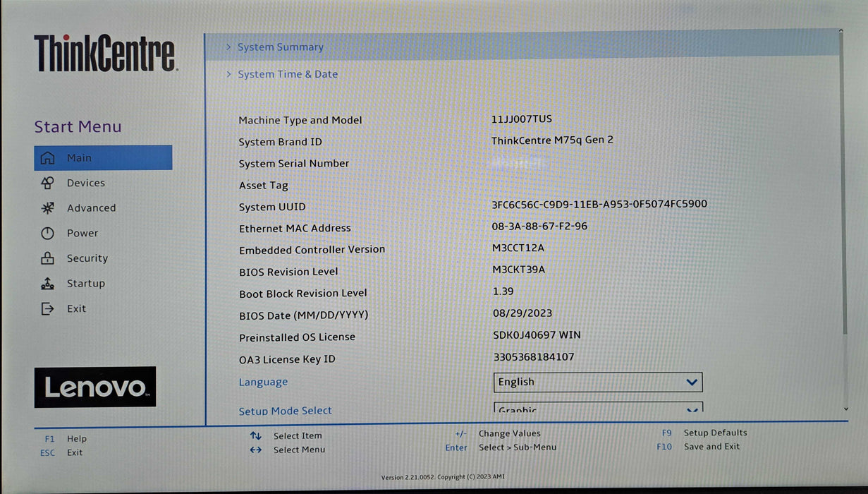Click the chevron beside System Summary
Image resolution: width=868 pixels, height=494 pixels.
click(x=228, y=47)
